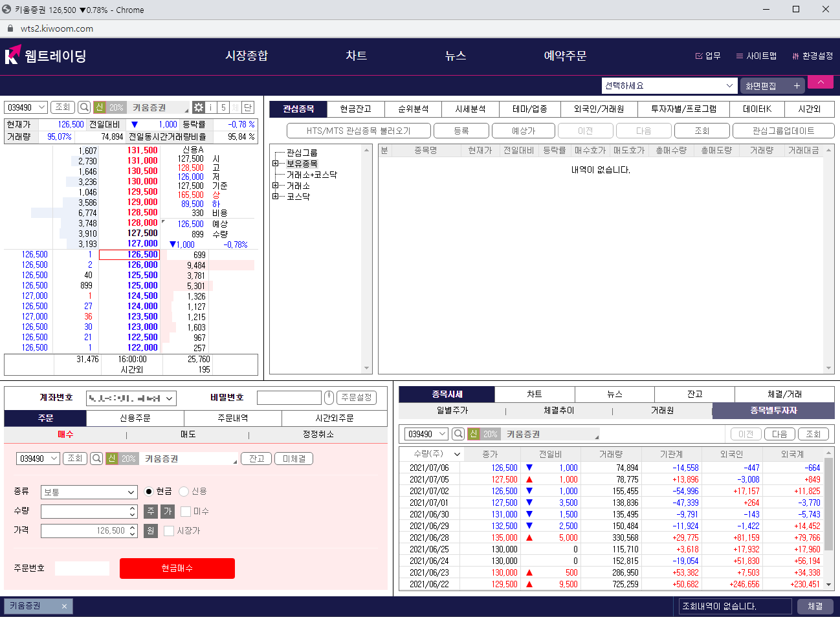
Task: Click the '주' quantity unit button
Action: click(150, 511)
